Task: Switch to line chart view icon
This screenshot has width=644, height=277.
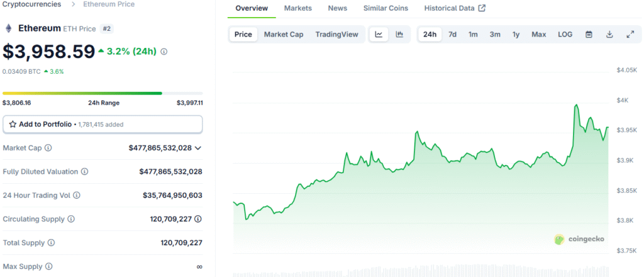Action: pos(379,35)
